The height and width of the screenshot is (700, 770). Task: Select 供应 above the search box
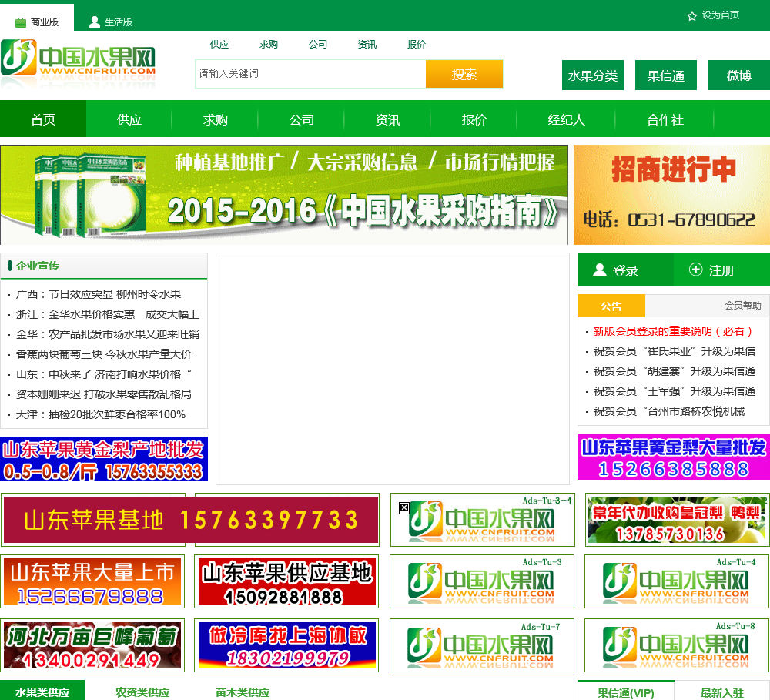click(x=219, y=44)
